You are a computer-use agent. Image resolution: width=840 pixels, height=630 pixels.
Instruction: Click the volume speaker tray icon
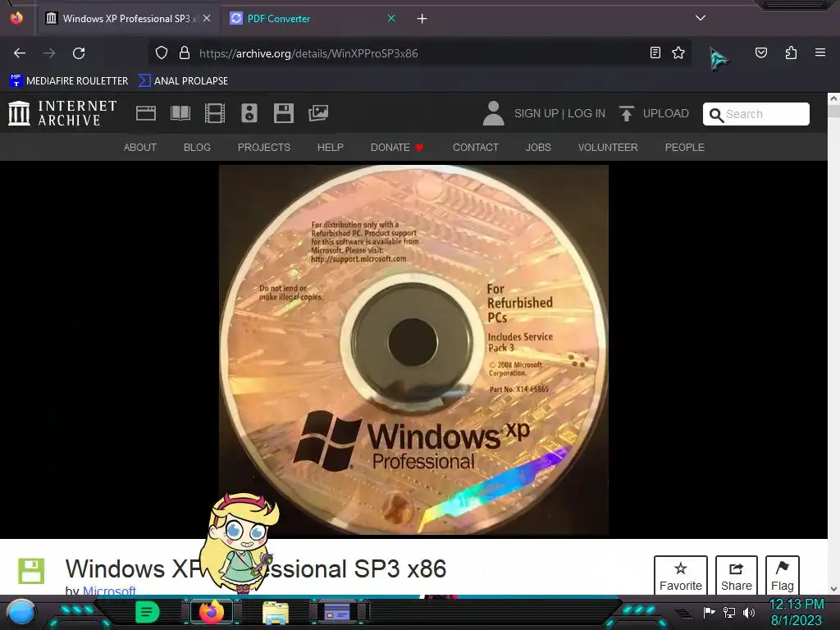click(x=748, y=613)
